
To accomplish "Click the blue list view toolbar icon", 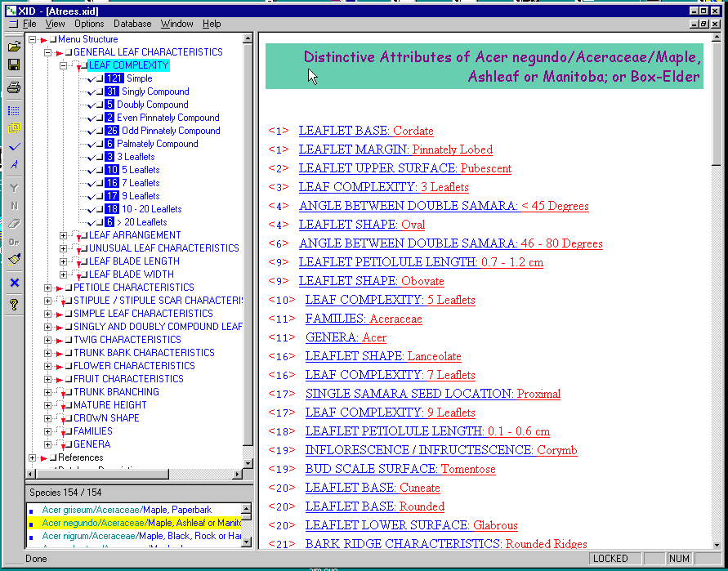I will click(14, 110).
